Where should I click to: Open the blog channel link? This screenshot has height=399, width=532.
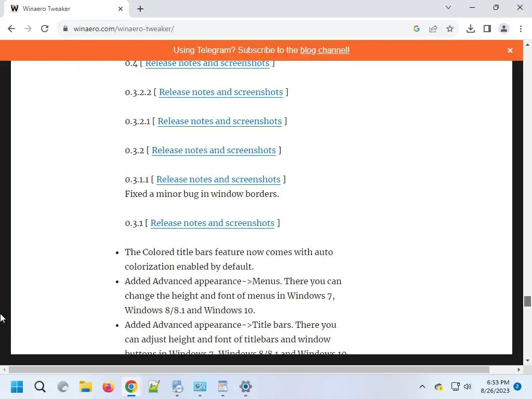pyautogui.click(x=325, y=50)
